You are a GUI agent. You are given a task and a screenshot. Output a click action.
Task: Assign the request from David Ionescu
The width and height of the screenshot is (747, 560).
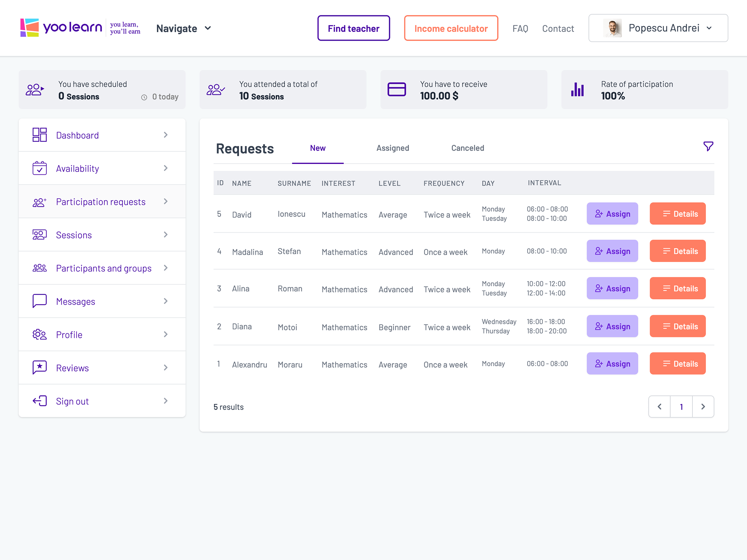[612, 214]
